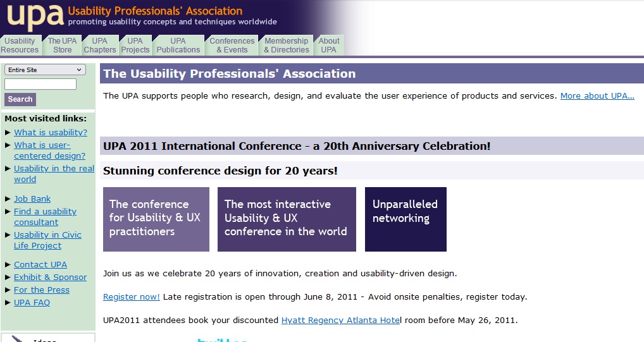
Task: Click the Unparalleled networking dark purple box
Action: point(406,219)
